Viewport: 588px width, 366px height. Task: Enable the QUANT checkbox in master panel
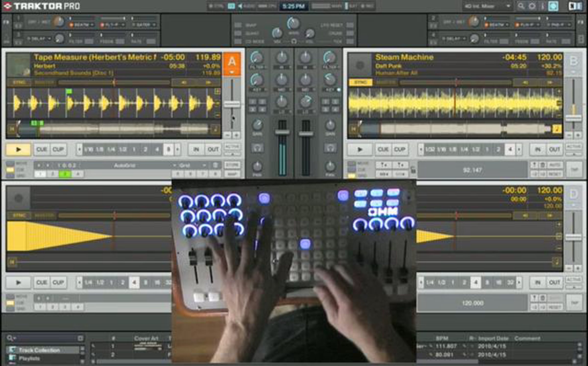(x=238, y=33)
